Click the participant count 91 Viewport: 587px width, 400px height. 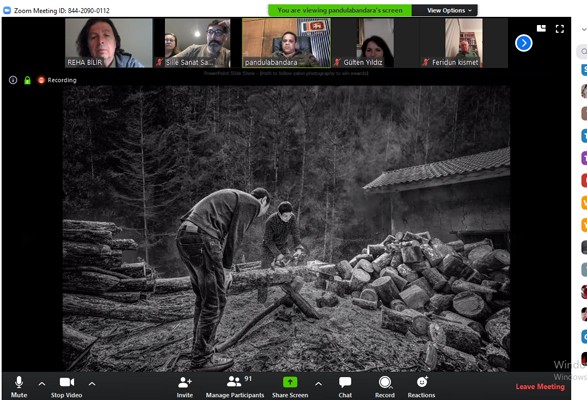click(248, 379)
